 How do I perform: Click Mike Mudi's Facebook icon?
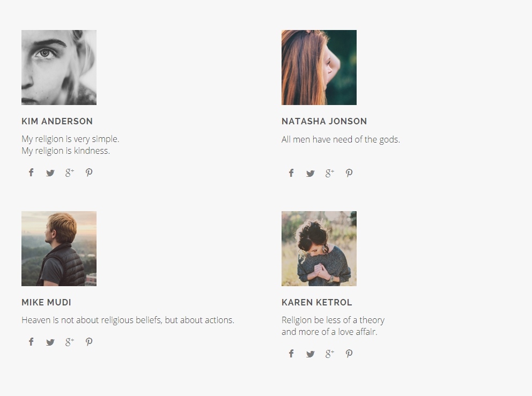(x=31, y=342)
